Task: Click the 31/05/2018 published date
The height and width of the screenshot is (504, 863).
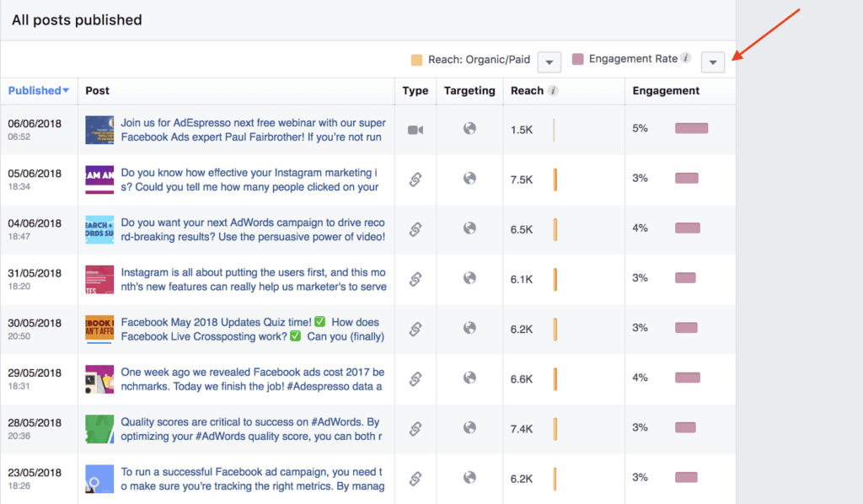Action: coord(35,273)
